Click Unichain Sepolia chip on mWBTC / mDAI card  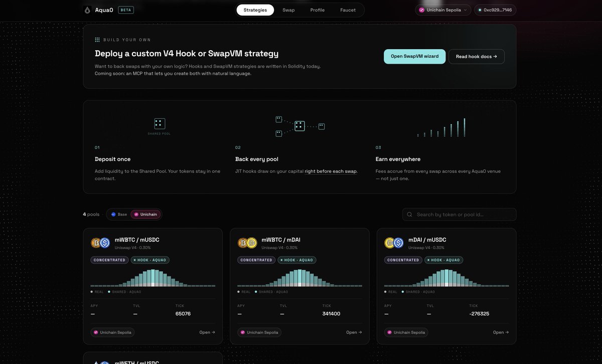pos(259,332)
